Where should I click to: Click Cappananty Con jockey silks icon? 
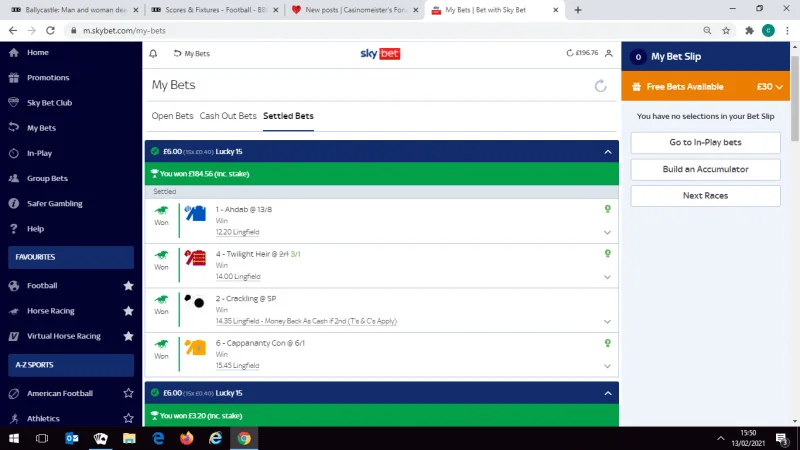point(195,347)
